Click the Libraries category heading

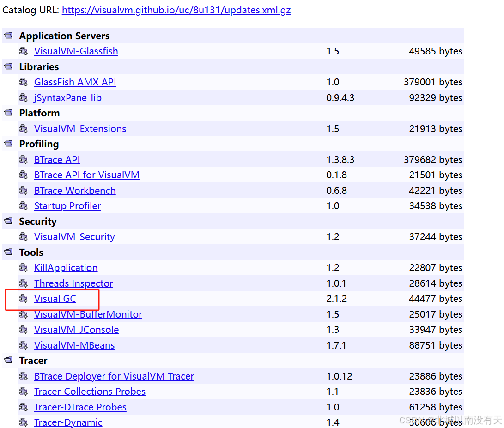tap(39, 67)
